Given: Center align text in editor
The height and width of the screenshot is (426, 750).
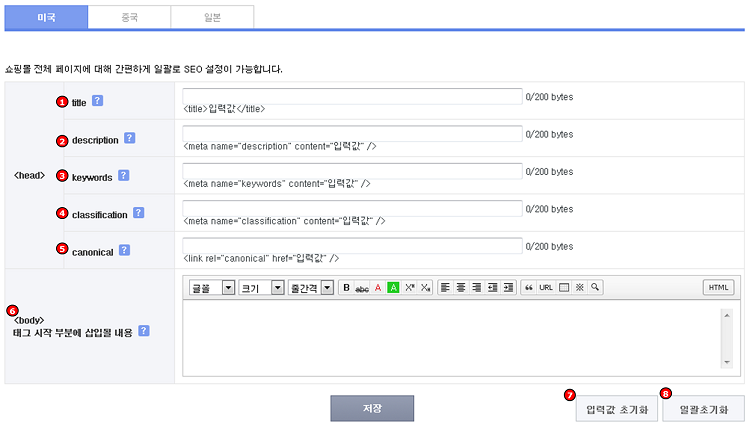Looking at the screenshot, I should pos(461,288).
